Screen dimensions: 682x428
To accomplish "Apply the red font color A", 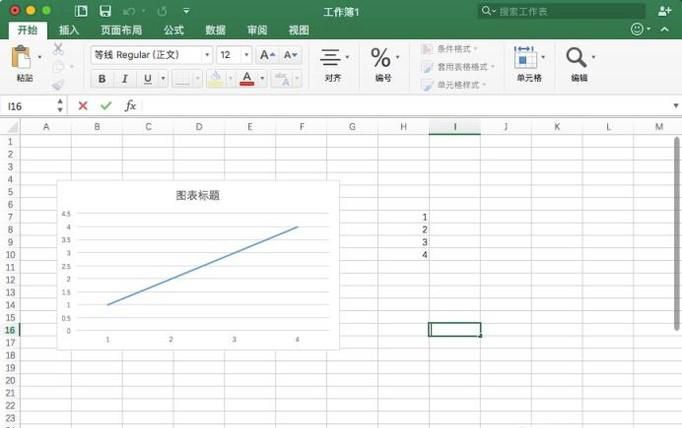I will point(247,79).
